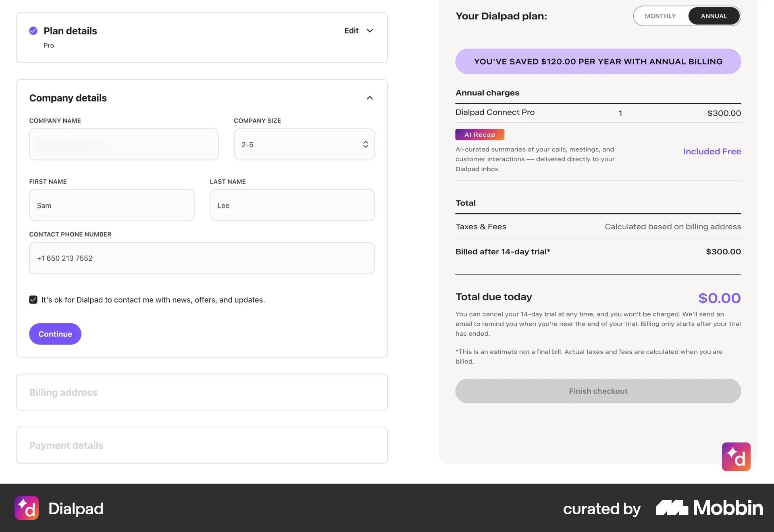Viewport: 774px width, 532px height.
Task: Click the annual savings highlight banner
Action: coord(598,61)
